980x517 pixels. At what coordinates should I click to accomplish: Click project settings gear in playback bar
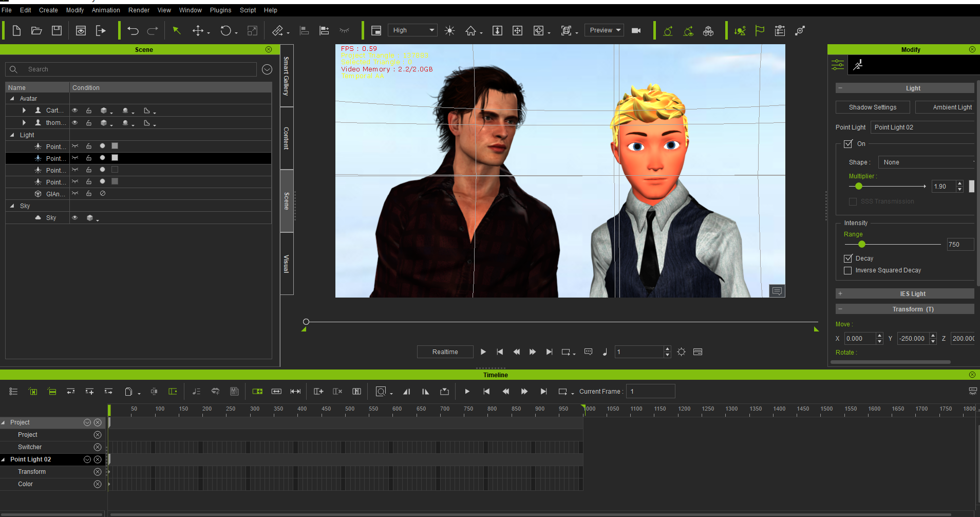(x=681, y=352)
